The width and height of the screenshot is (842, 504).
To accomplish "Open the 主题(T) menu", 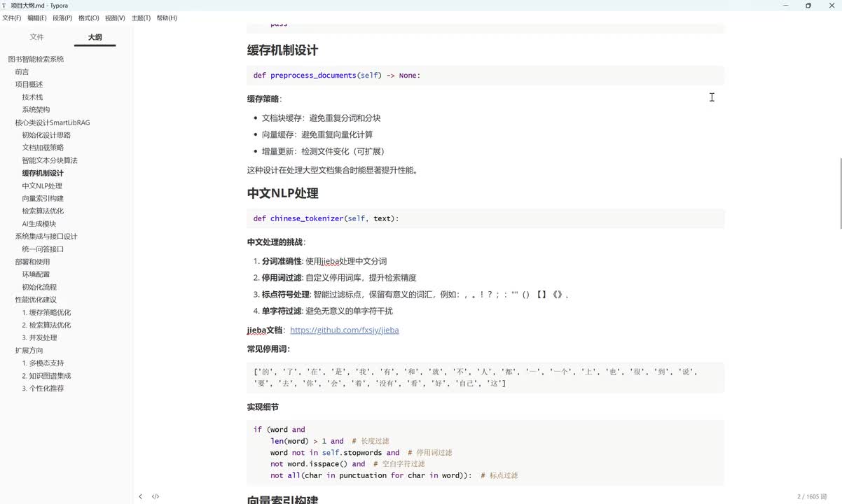I will click(141, 18).
